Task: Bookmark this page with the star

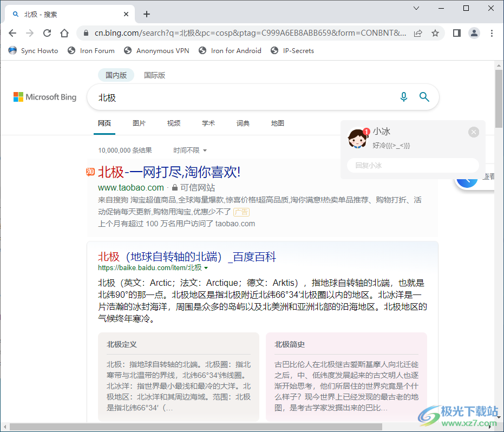Action: [x=435, y=33]
